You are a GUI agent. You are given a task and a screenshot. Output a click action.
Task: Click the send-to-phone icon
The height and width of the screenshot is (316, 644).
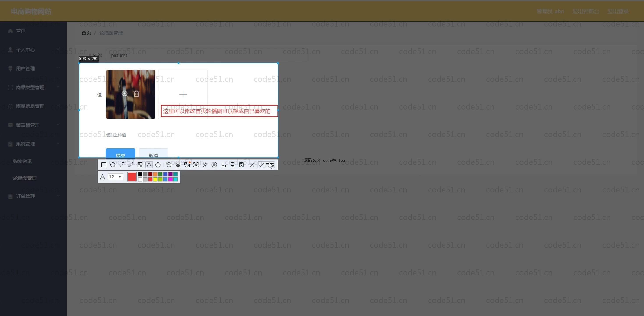[x=232, y=165]
